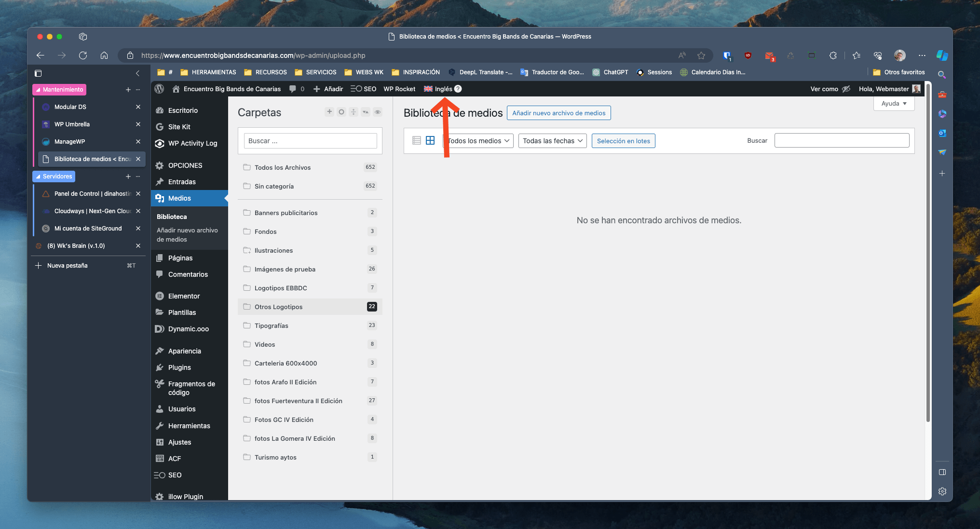The width and height of the screenshot is (980, 529).
Task: Click the OPCIONES gear icon in sidebar
Action: click(160, 165)
